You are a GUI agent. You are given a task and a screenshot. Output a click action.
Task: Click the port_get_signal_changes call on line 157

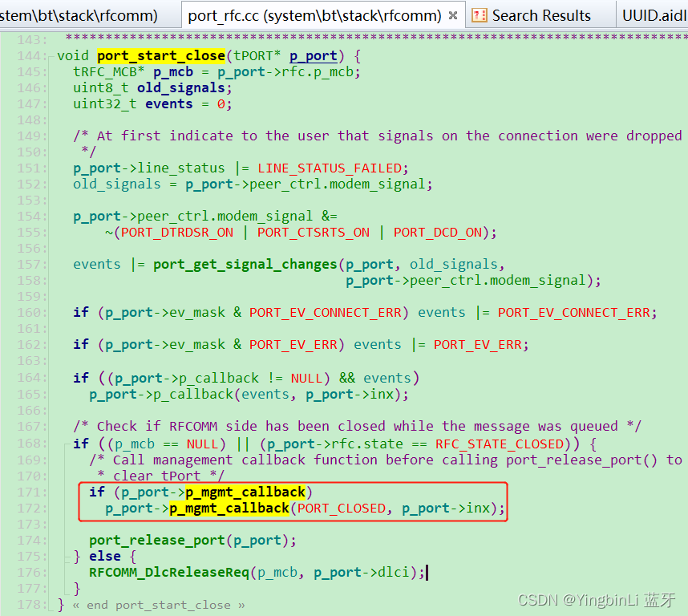pos(243,263)
